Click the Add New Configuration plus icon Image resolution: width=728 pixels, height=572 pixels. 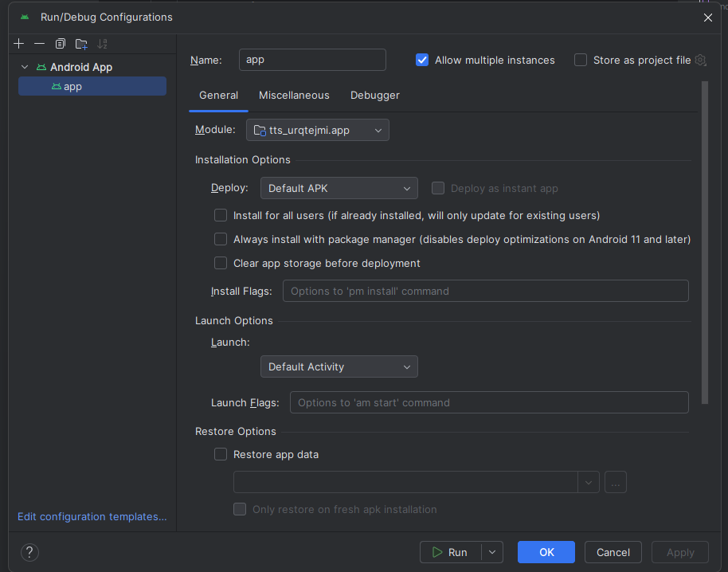(19, 44)
